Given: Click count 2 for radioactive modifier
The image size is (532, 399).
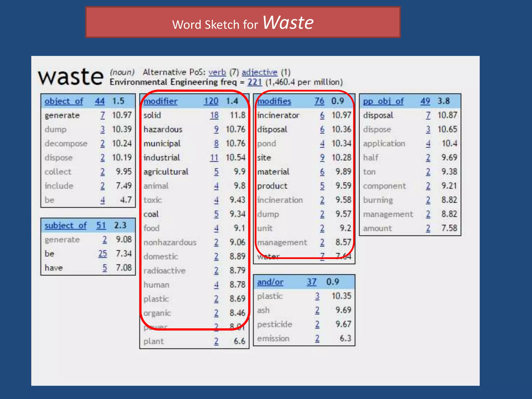Looking at the screenshot, I should [x=216, y=271].
